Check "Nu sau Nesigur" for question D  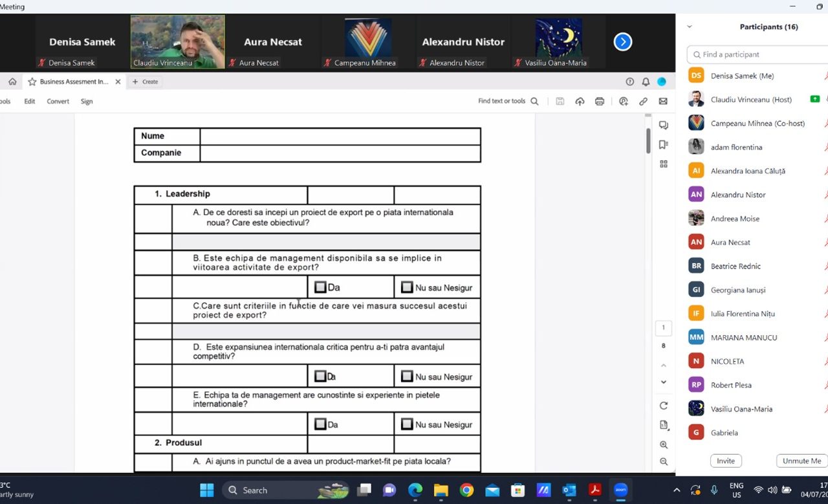tap(407, 377)
